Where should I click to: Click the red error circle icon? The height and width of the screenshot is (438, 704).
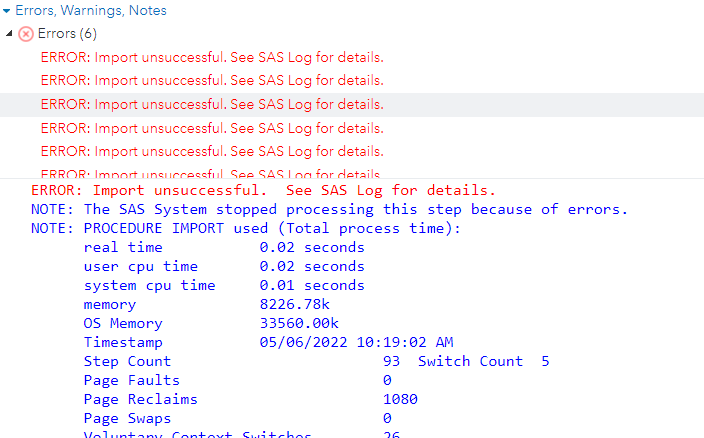coord(26,34)
